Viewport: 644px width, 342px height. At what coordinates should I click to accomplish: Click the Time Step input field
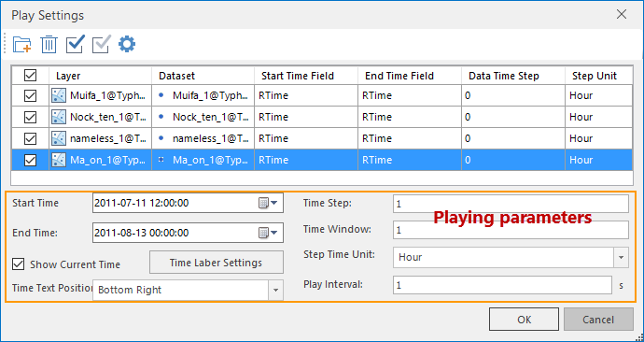[x=511, y=204]
